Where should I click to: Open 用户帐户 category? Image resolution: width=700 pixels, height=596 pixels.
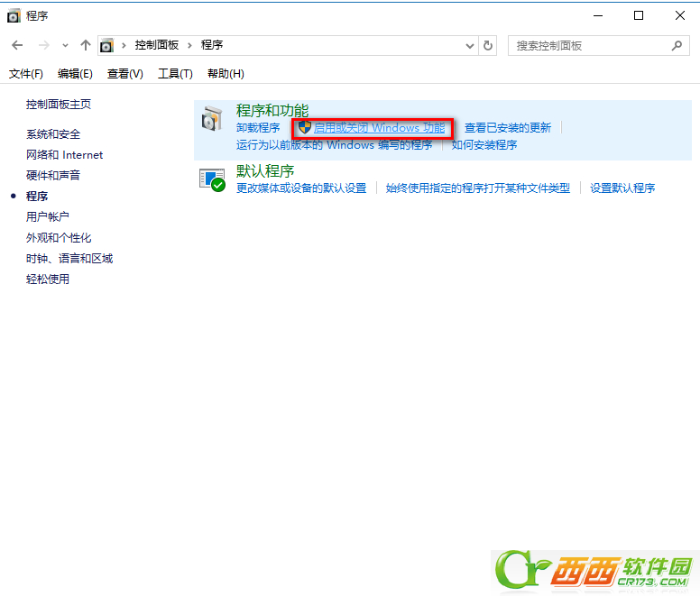(x=48, y=216)
